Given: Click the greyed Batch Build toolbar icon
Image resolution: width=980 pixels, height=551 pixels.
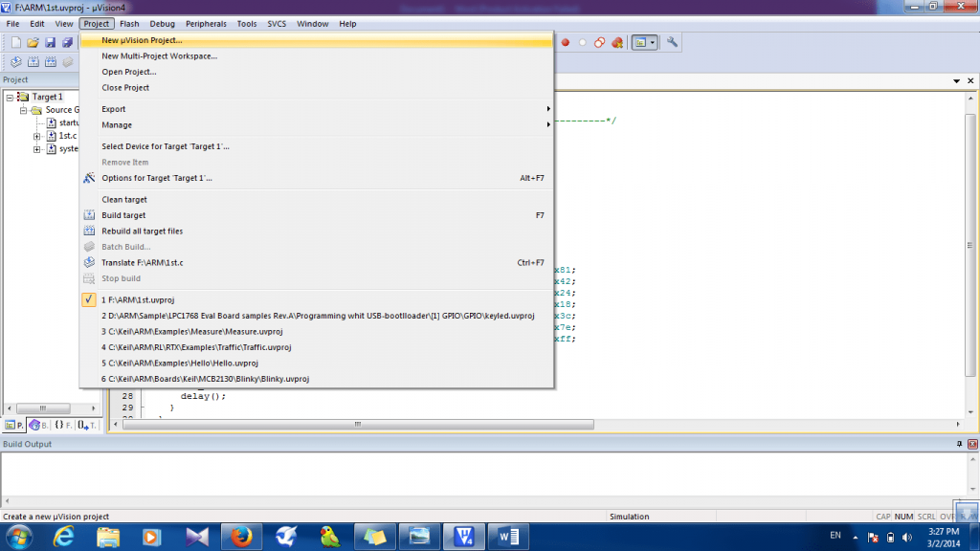Looking at the screenshot, I should pos(68,62).
